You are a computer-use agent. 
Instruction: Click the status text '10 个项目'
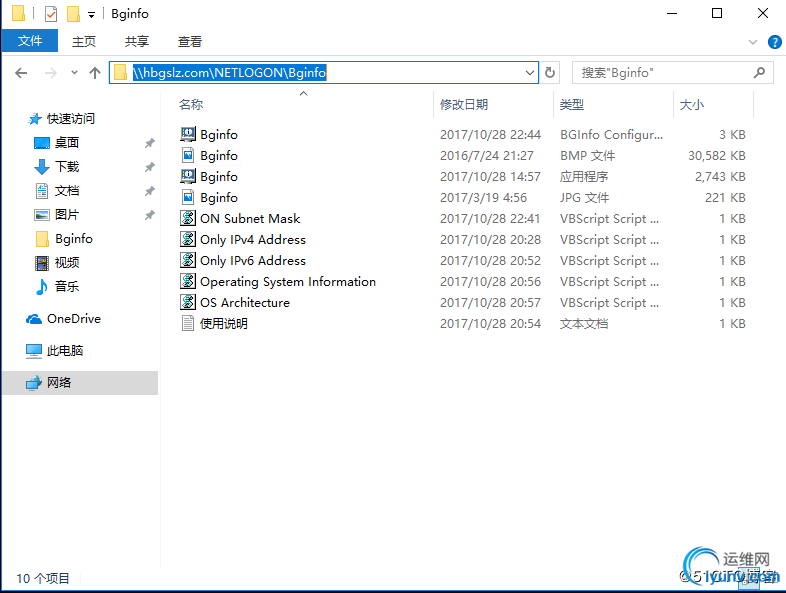[x=43, y=578]
